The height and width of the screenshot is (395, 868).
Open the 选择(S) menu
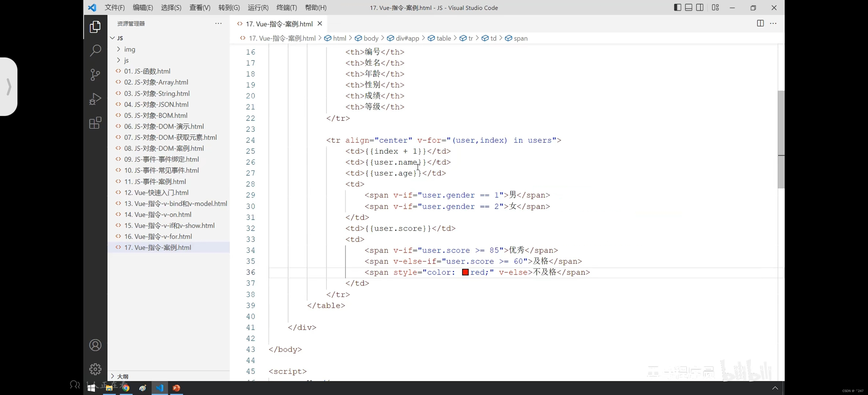pyautogui.click(x=171, y=7)
